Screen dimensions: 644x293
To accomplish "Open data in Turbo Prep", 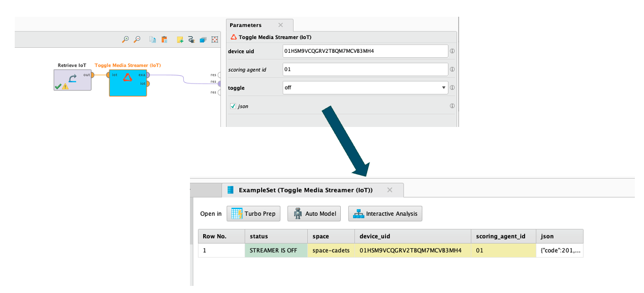I will click(254, 214).
